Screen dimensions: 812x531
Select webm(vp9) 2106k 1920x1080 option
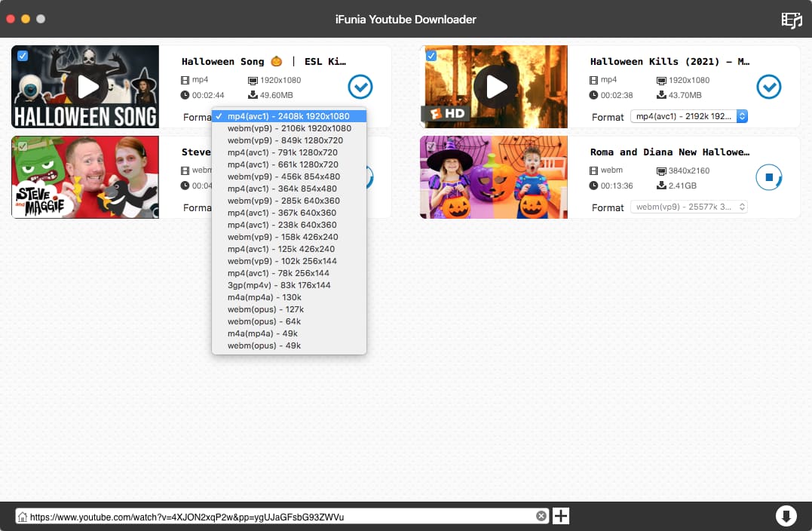pos(290,128)
